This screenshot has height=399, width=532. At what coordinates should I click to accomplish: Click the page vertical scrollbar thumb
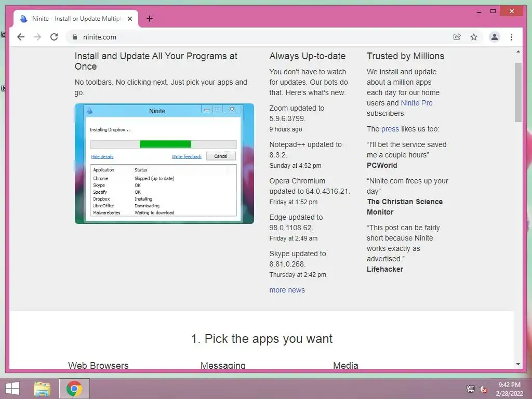coord(518,92)
